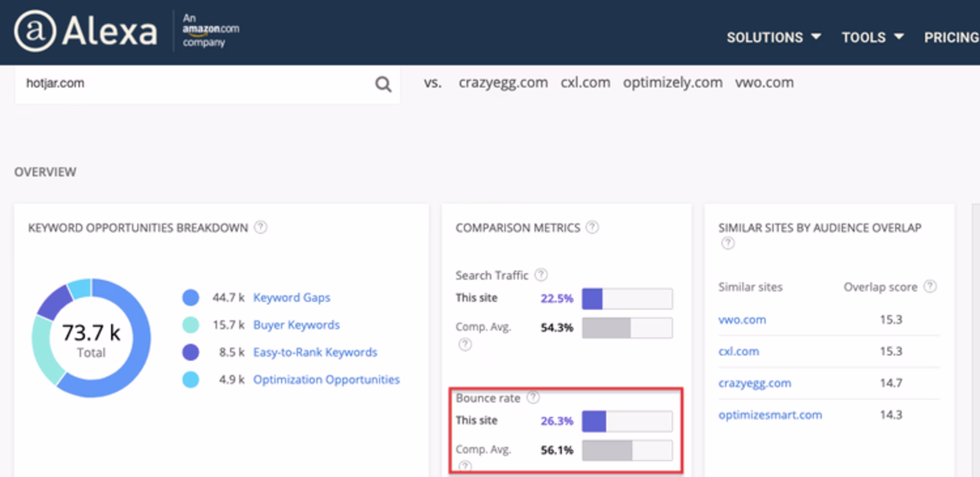
Task: Open the Pricing menu item
Action: click(x=952, y=37)
